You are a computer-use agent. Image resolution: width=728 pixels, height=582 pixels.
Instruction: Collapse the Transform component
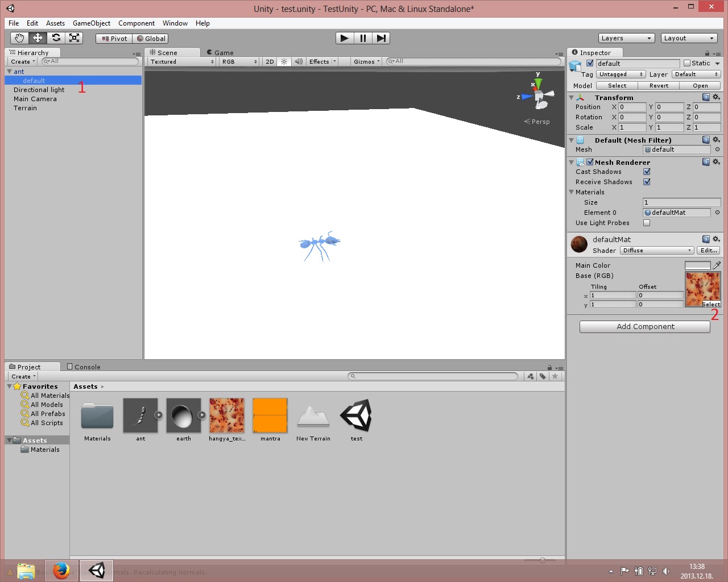pos(572,98)
